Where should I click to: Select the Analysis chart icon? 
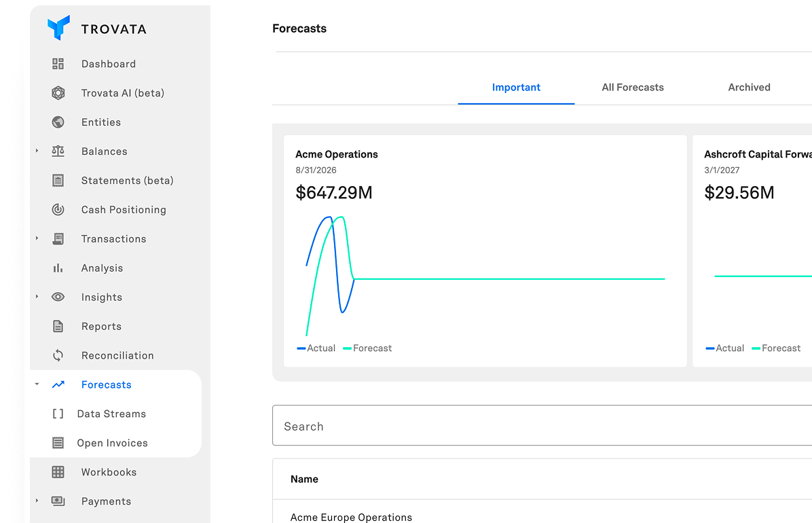[x=58, y=268]
